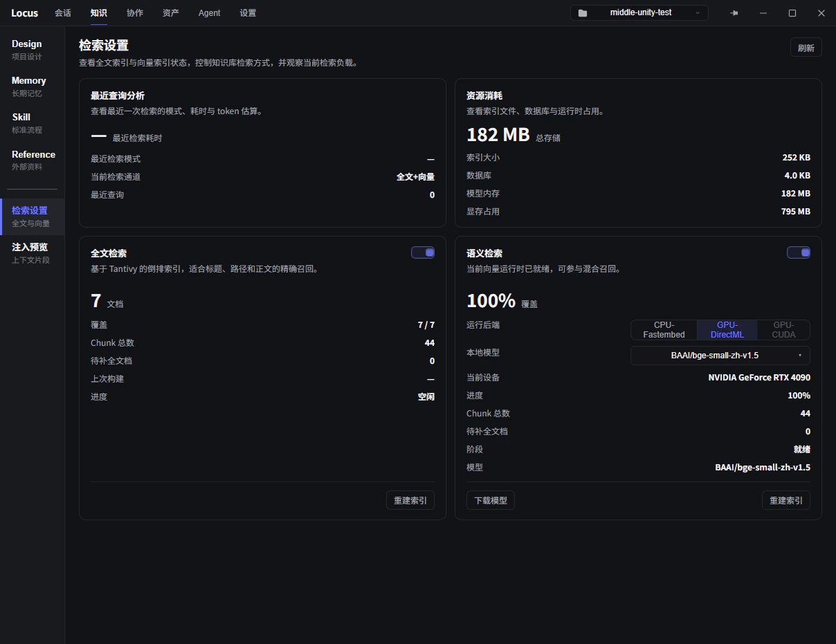Open the middle-unity-test project dropdown
This screenshot has height=644, width=836.
tap(639, 13)
